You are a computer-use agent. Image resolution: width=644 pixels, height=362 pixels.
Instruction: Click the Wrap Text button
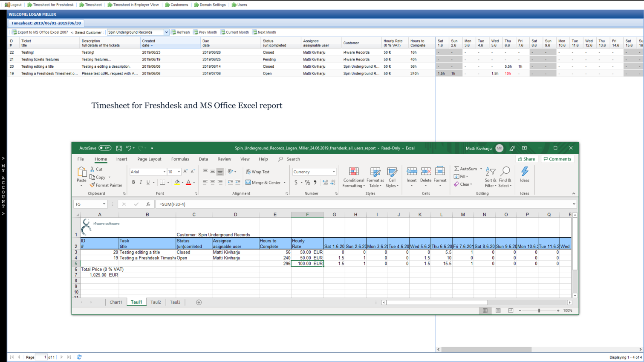point(258,172)
